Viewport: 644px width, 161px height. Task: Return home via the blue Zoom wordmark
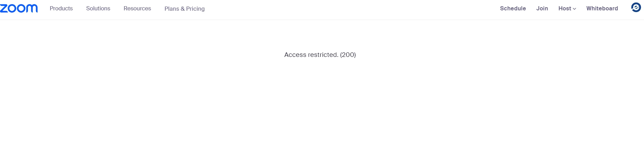(19, 8)
